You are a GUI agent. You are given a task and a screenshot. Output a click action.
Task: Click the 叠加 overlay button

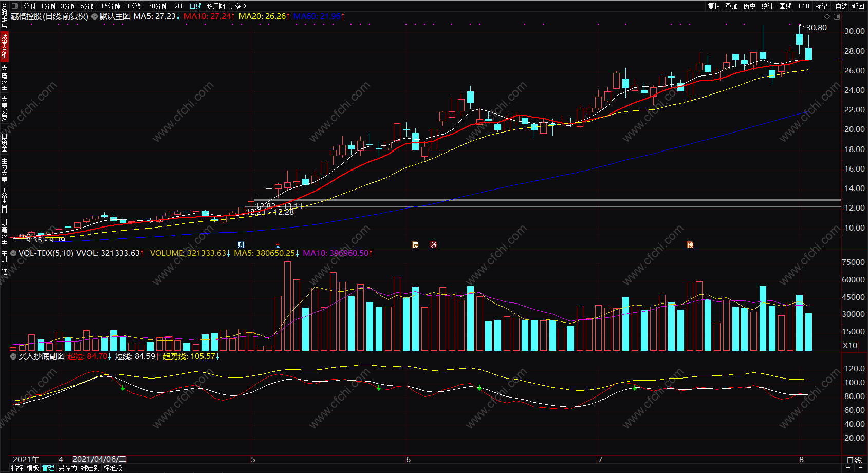732,6
